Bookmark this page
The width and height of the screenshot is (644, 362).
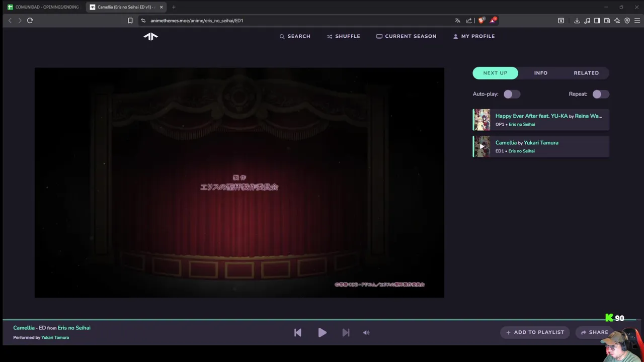tap(130, 21)
